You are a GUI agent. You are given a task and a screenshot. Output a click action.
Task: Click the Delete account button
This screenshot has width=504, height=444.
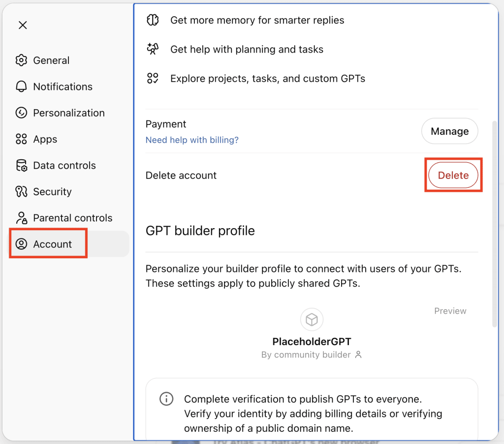pos(453,175)
